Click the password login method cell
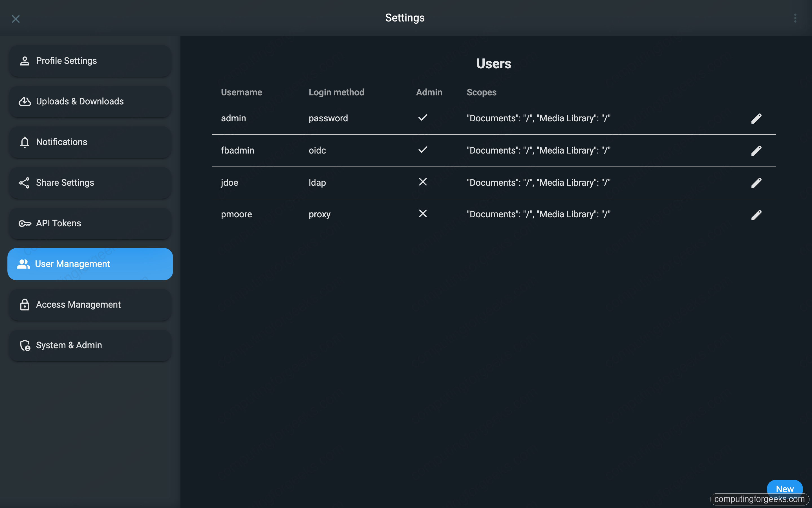This screenshot has height=508, width=812. pos(328,118)
